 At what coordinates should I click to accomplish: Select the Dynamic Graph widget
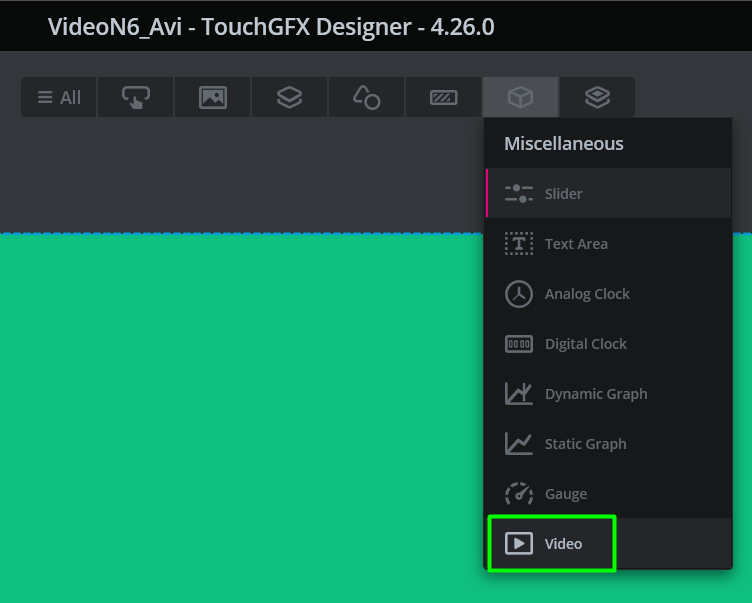point(595,394)
